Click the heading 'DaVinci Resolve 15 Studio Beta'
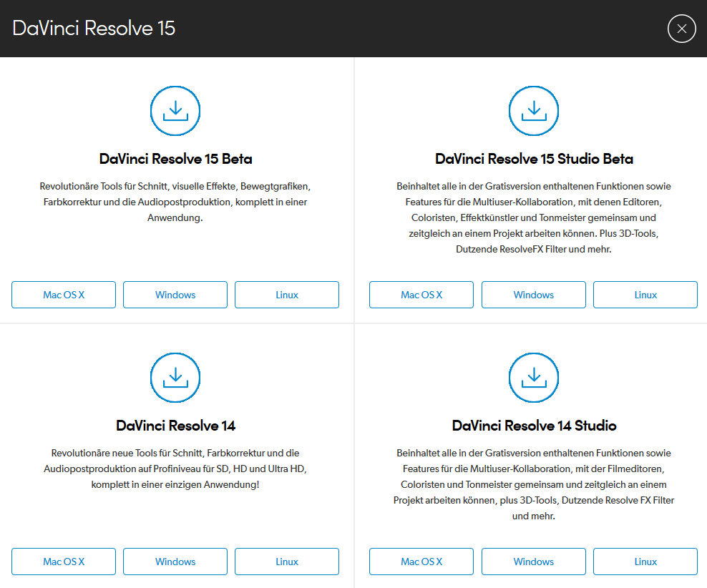The width and height of the screenshot is (707, 588). coord(534,159)
